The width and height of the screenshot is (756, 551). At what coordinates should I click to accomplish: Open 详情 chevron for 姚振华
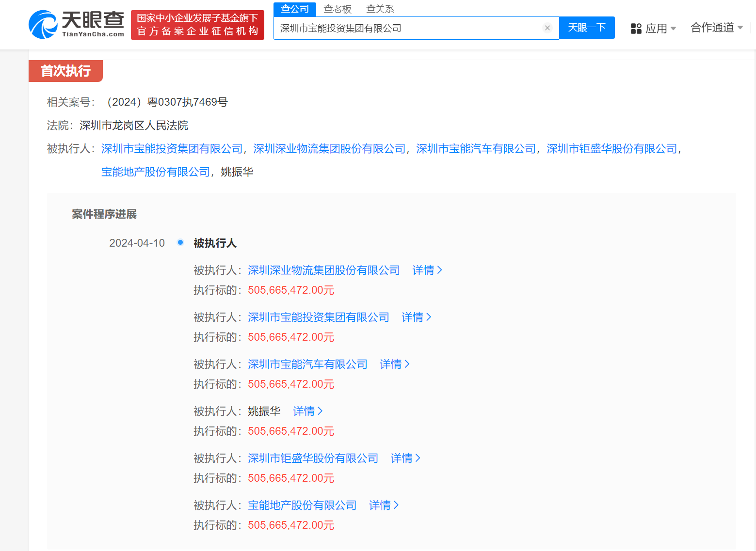[307, 411]
